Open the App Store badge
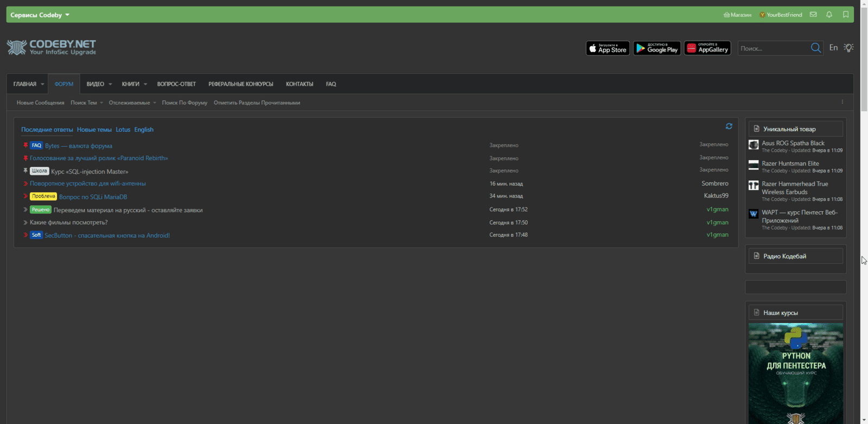Screen dimensions: 868x424 coord(608,48)
